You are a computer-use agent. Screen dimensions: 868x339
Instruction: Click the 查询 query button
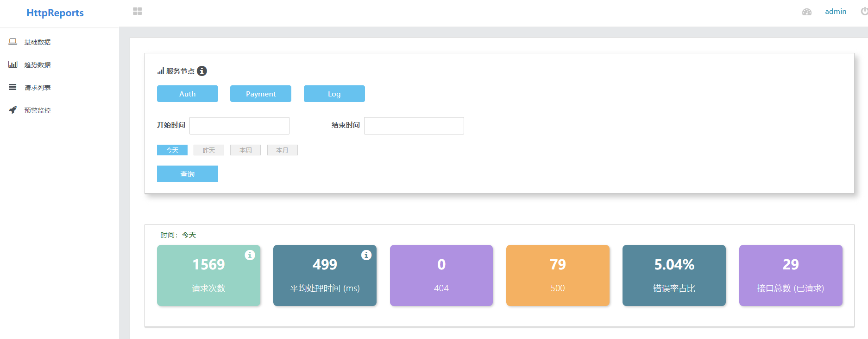[x=188, y=174]
